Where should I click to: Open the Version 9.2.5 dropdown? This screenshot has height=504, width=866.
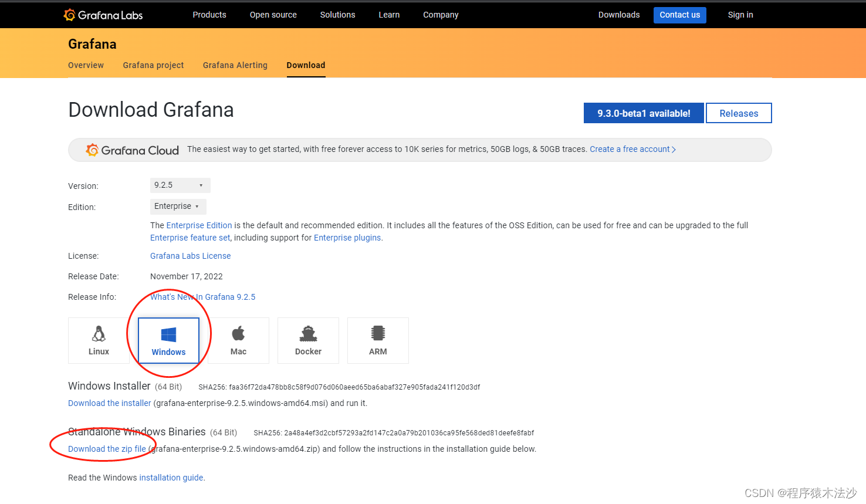(x=180, y=185)
